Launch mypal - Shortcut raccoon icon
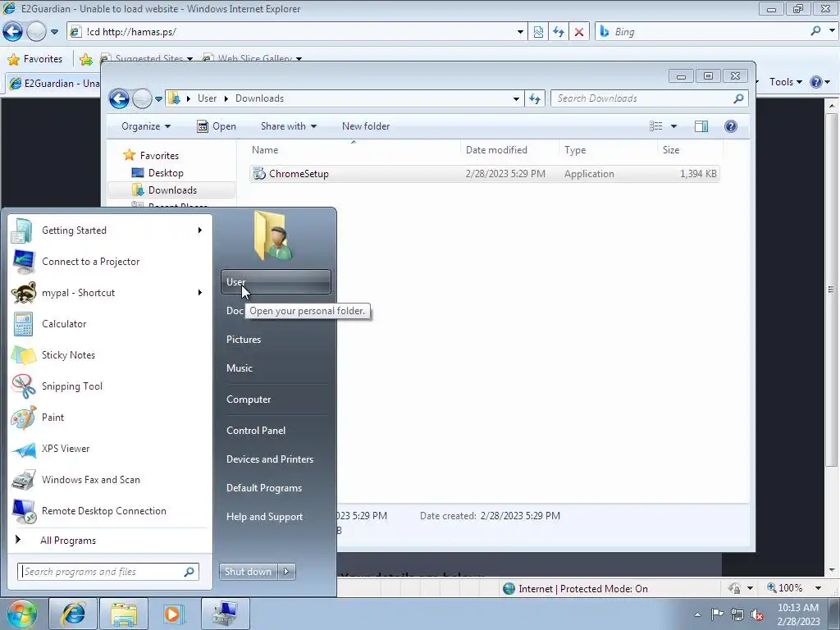This screenshot has width=840, height=630. coord(23,293)
